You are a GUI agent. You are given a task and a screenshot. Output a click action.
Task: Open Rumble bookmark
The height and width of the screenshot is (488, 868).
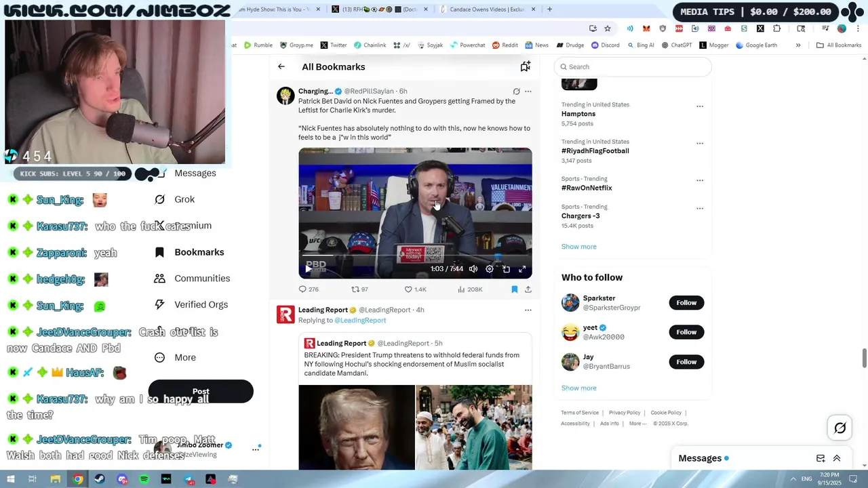pos(258,45)
